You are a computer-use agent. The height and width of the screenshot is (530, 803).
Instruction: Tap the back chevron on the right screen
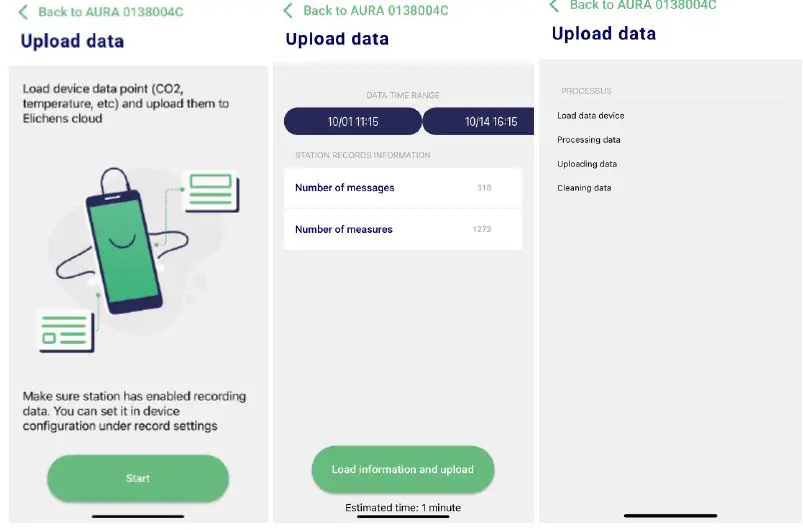[x=554, y=5]
